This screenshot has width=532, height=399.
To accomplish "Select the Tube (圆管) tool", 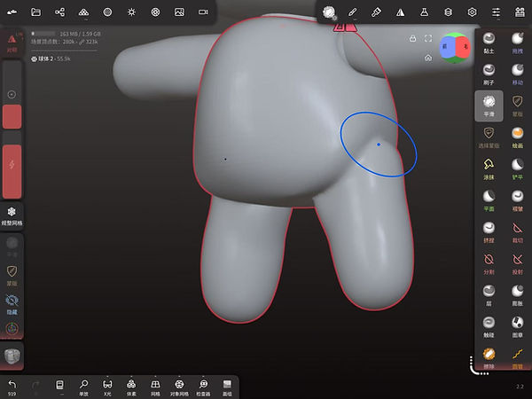I will coord(517,358).
